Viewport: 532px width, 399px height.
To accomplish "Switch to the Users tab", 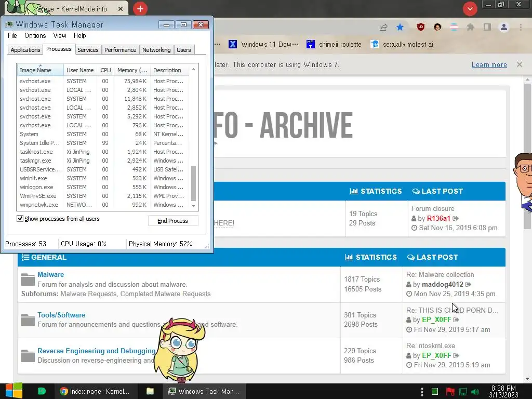I will coord(183,50).
